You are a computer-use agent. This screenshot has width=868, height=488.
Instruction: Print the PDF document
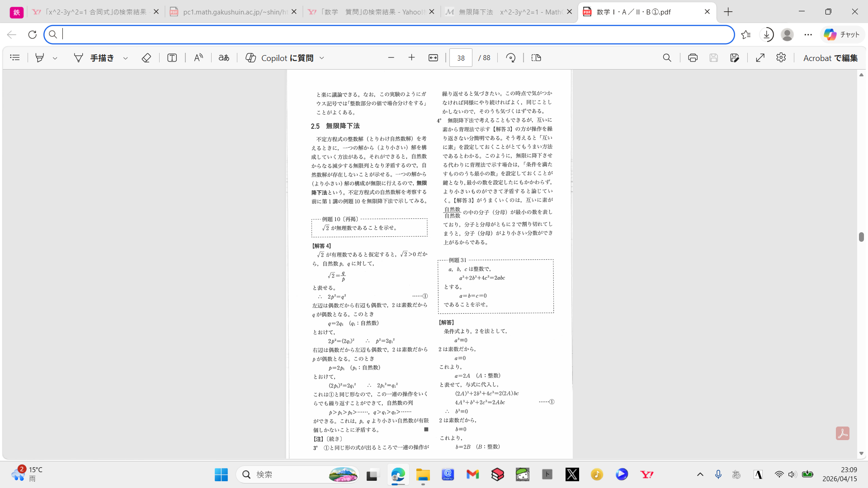coord(693,58)
